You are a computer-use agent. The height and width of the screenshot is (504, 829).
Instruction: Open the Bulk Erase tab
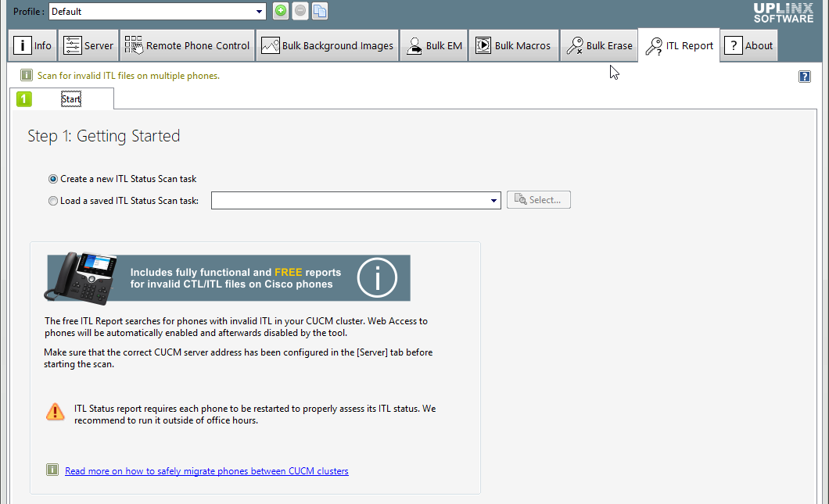600,46
